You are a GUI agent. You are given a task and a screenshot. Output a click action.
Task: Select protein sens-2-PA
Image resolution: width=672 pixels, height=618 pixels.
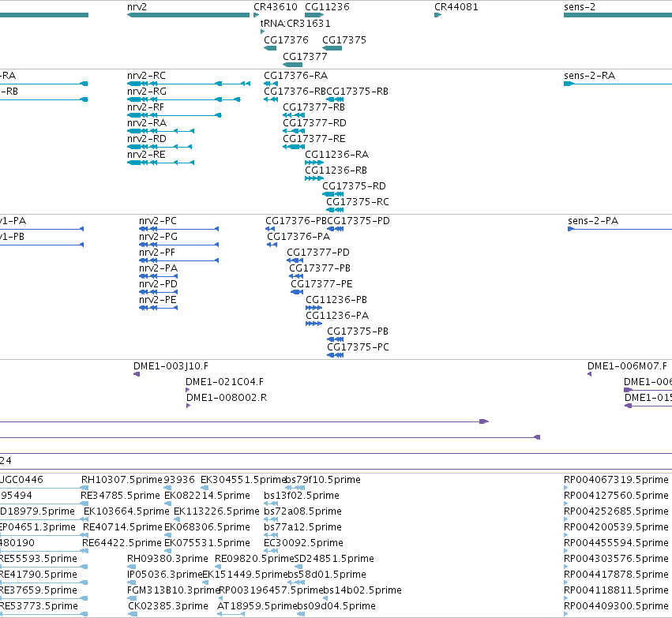[593, 222]
